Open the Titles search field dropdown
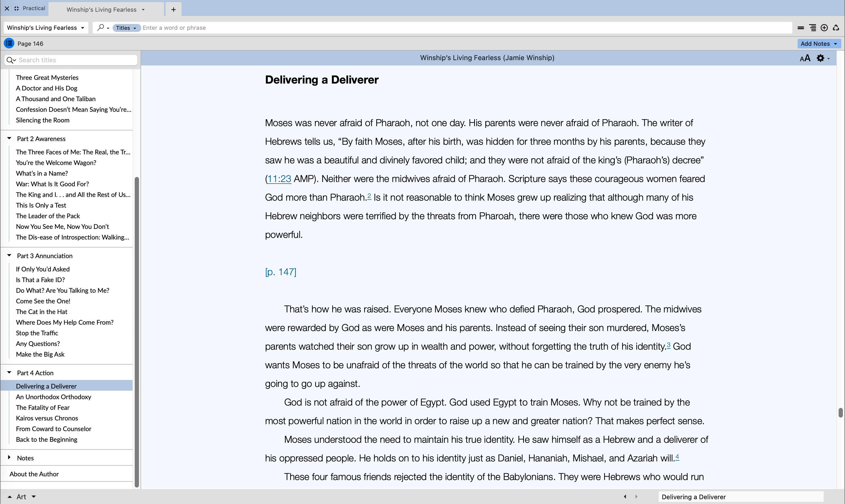Screen dimensions: 845x504 [x=126, y=28]
